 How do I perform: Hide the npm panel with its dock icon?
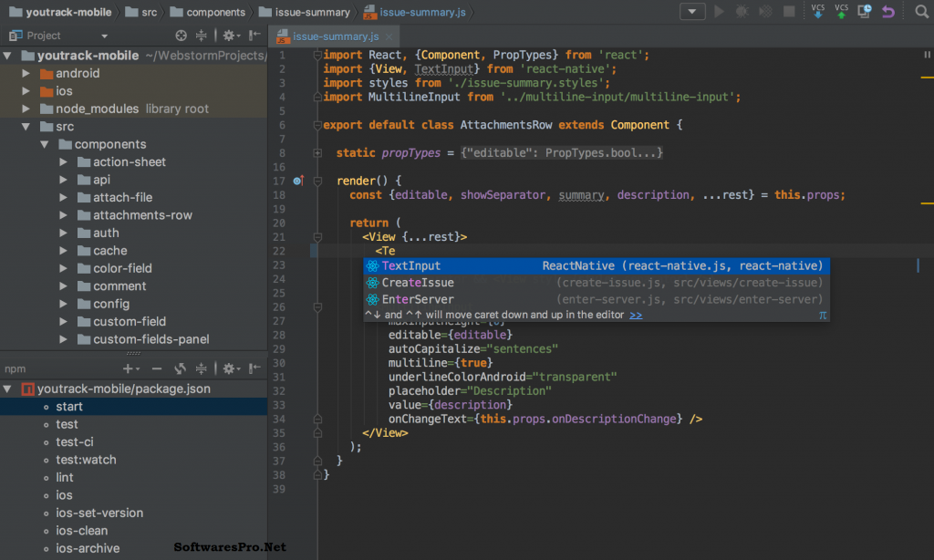255,369
